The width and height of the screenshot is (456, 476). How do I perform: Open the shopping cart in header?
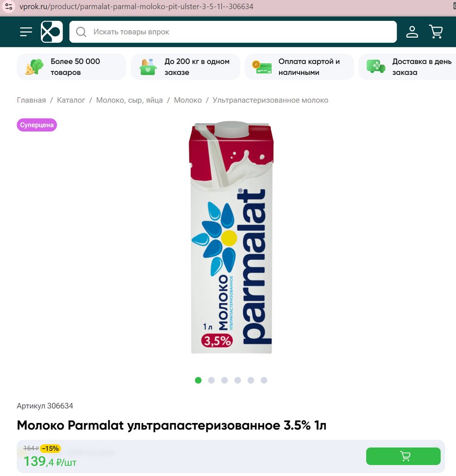[436, 32]
